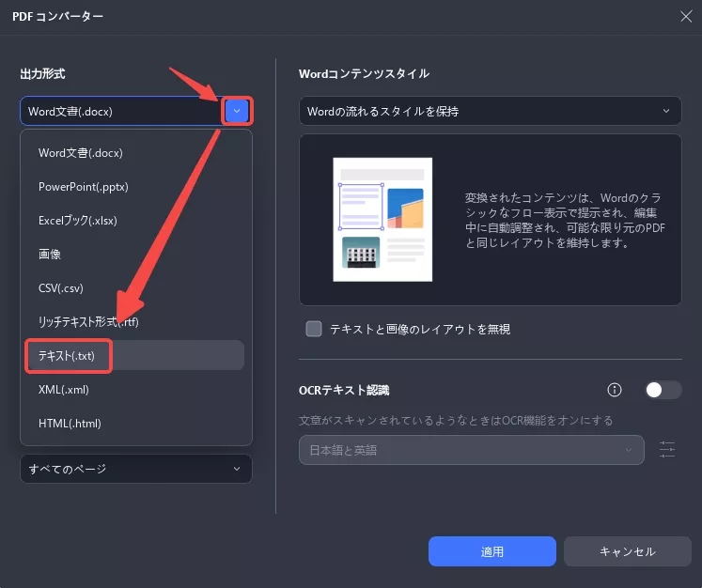
Task: Open the 日本語と英語 language dropdown
Action: tap(472, 450)
